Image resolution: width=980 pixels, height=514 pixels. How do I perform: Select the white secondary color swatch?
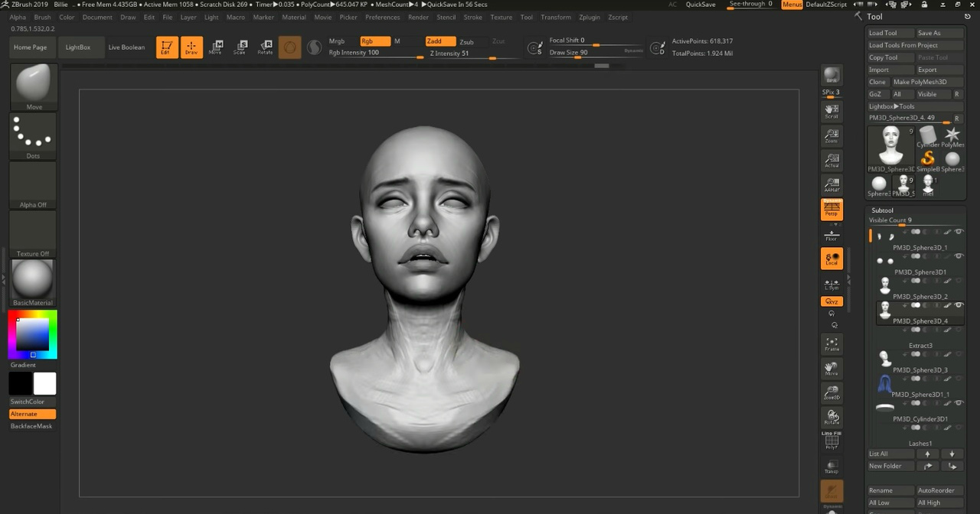pyautogui.click(x=44, y=384)
